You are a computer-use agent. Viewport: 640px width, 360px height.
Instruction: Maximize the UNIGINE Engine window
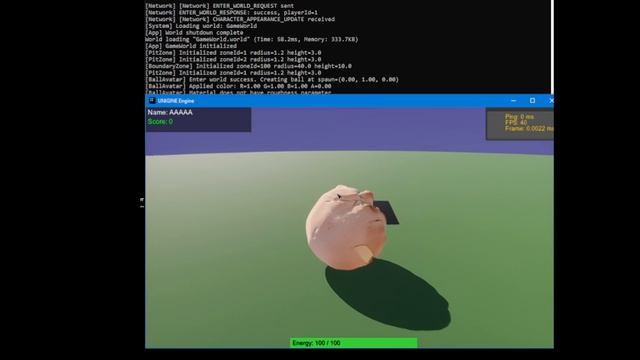click(x=532, y=100)
